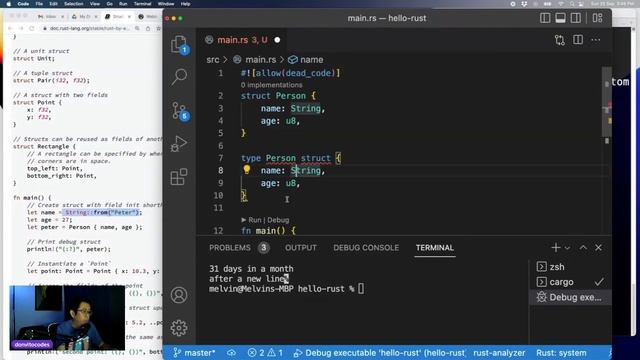Create a new terminal with plus icon
Viewport: 640px width, 360px height.
(x=556, y=247)
